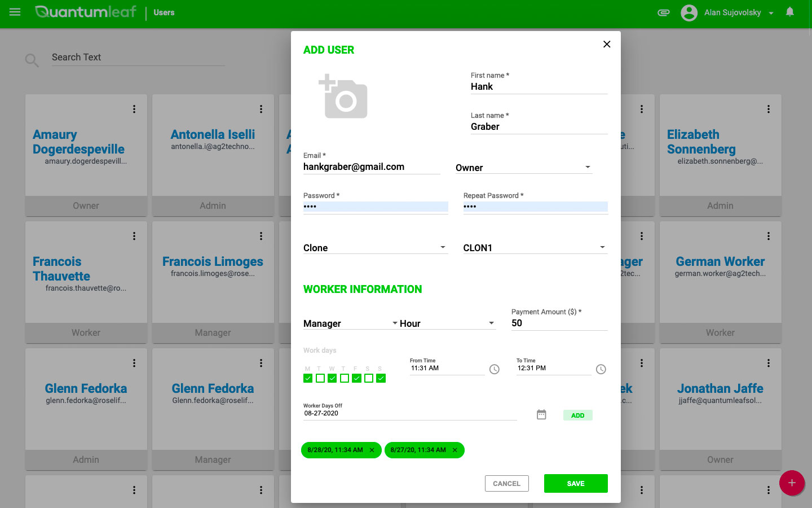Image resolution: width=812 pixels, height=508 pixels.
Task: Click the attachment link icon in header
Action: pyautogui.click(x=664, y=12)
